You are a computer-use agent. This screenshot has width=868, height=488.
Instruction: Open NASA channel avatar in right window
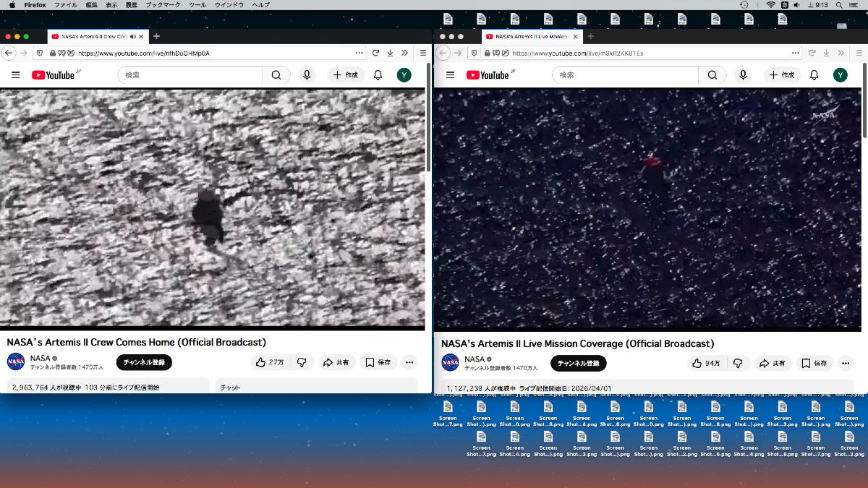click(451, 362)
